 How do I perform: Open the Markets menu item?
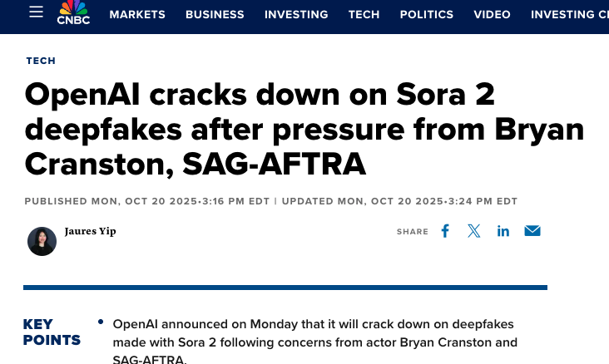(x=137, y=14)
